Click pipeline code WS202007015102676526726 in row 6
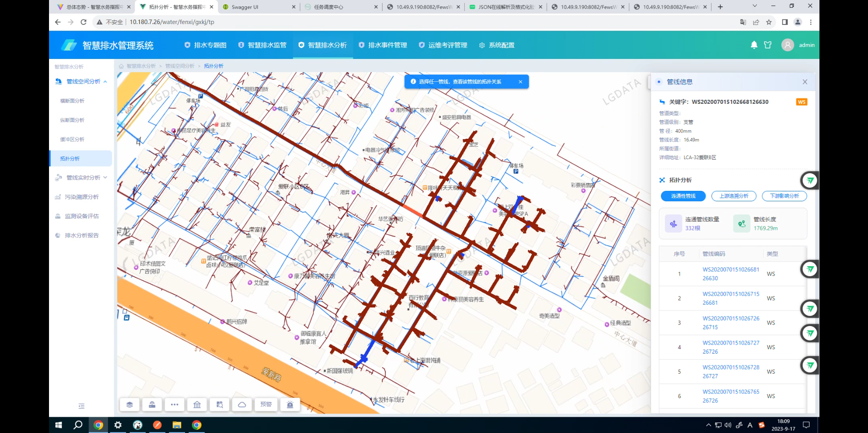868x433 pixels. point(731,396)
